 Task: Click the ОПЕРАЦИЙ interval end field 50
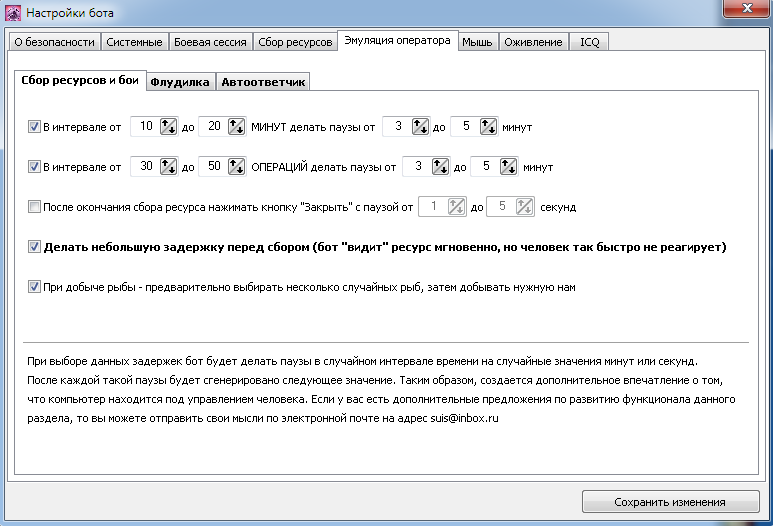(213, 167)
